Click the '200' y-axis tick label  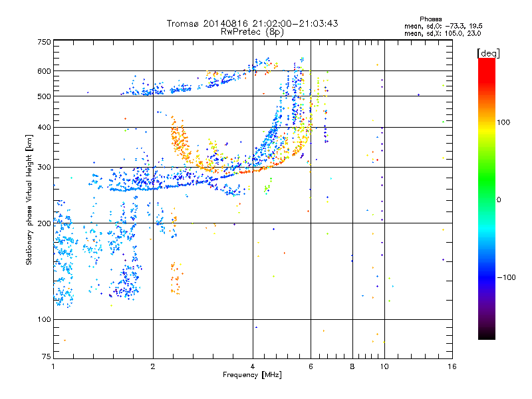(44, 223)
